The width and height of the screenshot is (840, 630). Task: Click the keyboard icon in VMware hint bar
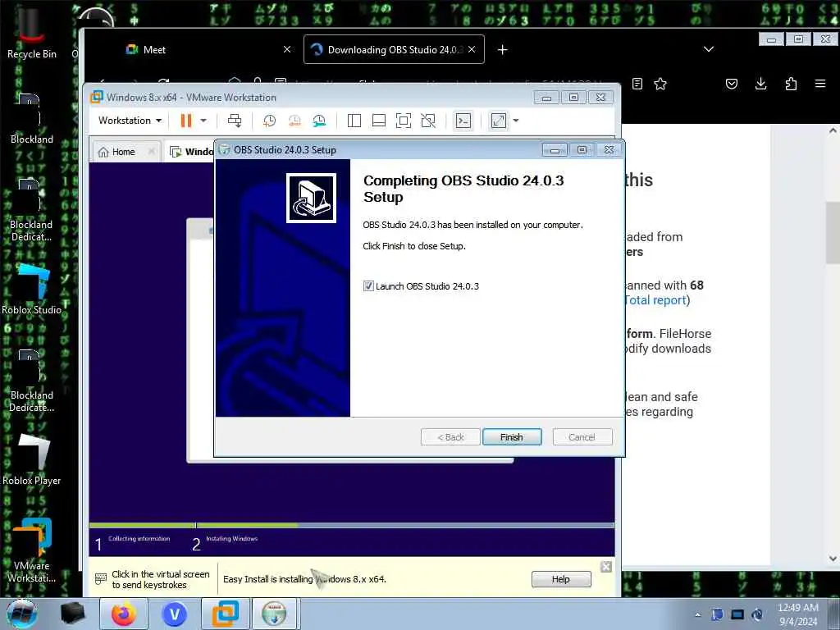pos(101,578)
